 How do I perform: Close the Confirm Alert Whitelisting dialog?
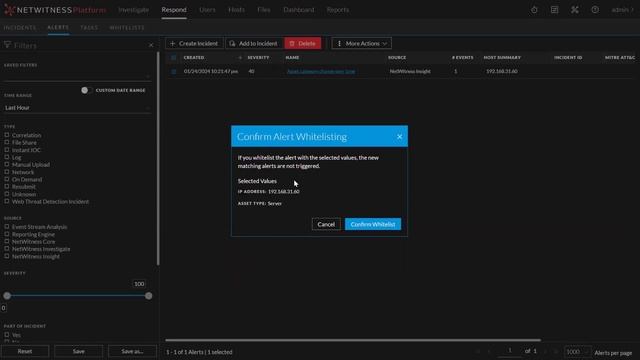[399, 136]
